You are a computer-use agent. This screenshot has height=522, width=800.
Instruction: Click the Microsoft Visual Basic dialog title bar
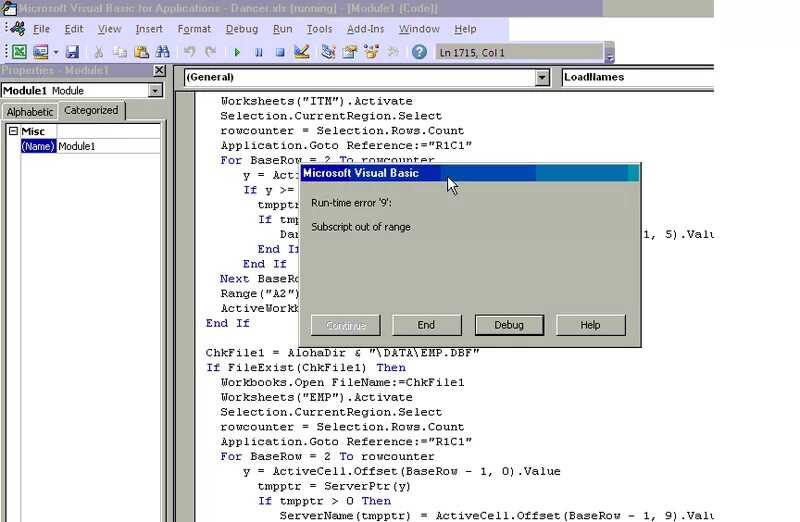coord(469,173)
